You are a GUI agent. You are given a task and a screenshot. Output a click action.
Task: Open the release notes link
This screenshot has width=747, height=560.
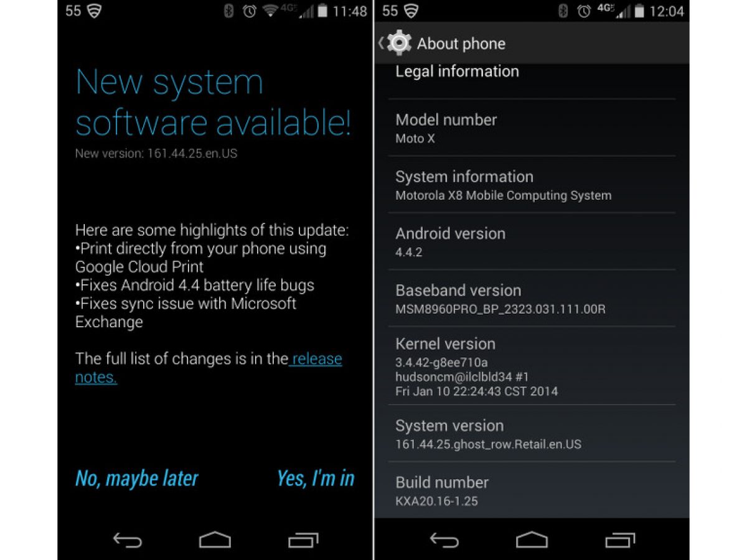(x=209, y=368)
